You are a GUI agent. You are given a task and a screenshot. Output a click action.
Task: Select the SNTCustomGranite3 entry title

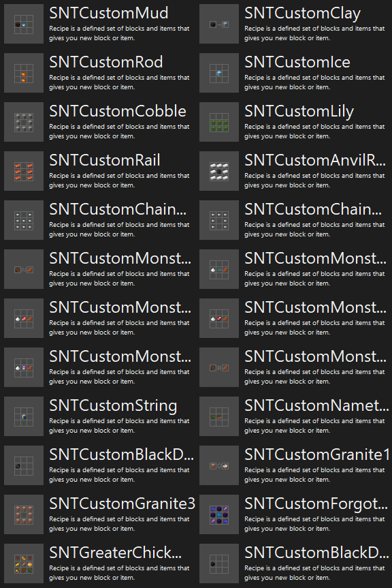[122, 504]
